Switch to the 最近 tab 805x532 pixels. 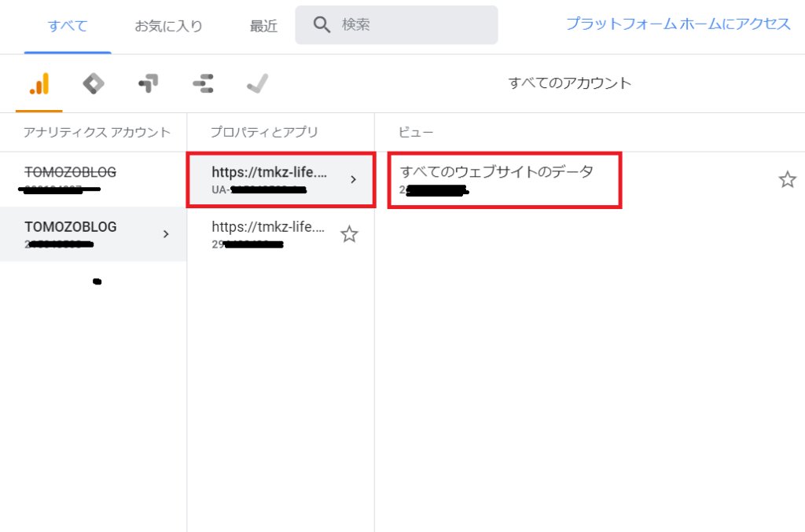click(263, 26)
